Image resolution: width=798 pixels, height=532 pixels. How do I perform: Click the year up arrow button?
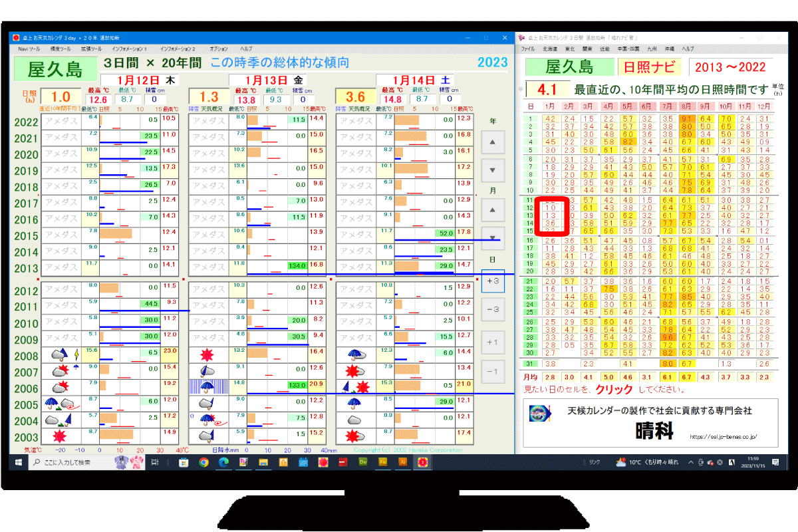tap(492, 142)
